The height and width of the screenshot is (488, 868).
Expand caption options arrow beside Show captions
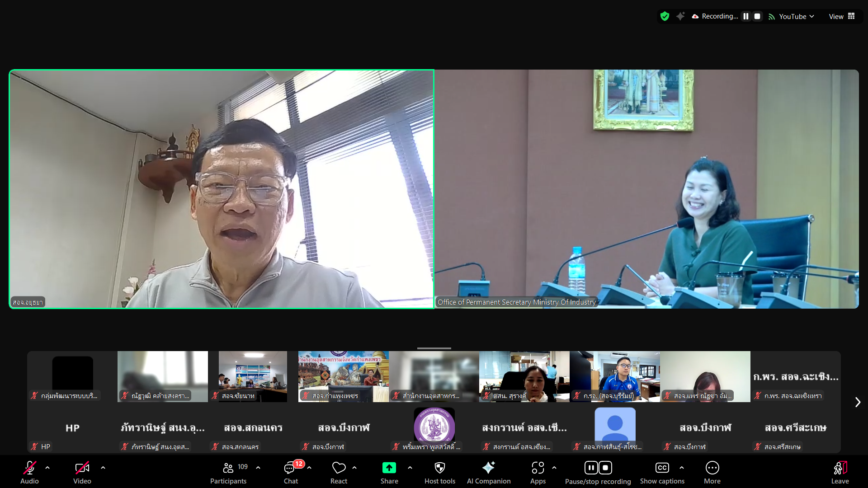click(x=682, y=468)
